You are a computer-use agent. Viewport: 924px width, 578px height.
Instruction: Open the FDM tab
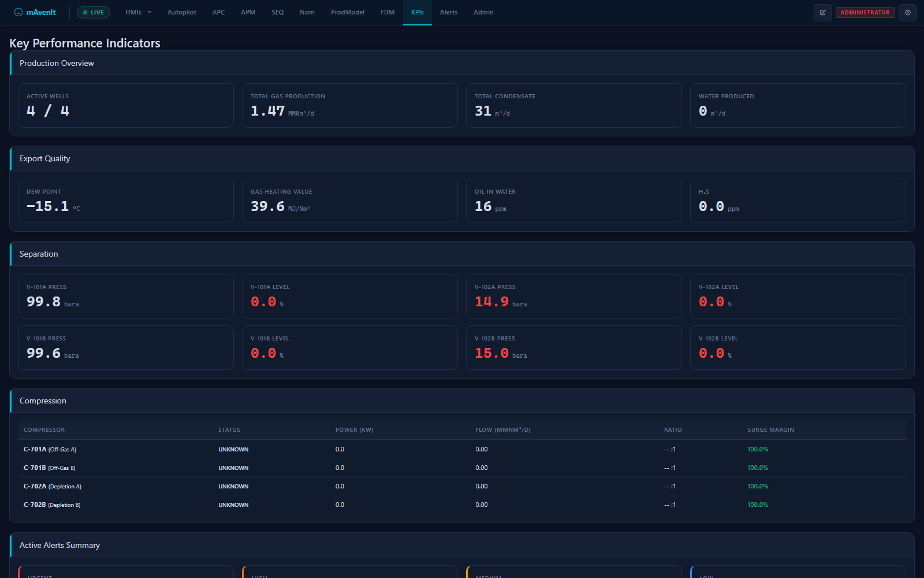point(387,12)
